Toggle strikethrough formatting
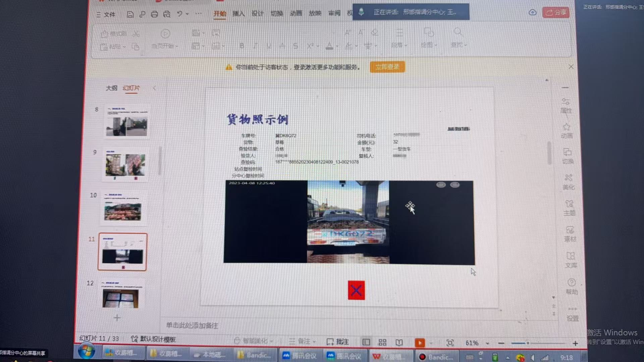 (295, 46)
